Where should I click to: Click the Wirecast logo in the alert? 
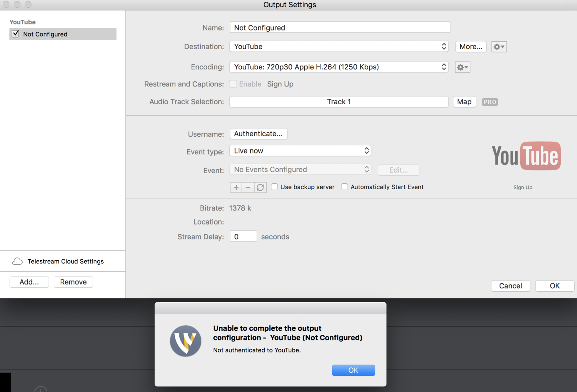click(x=186, y=341)
